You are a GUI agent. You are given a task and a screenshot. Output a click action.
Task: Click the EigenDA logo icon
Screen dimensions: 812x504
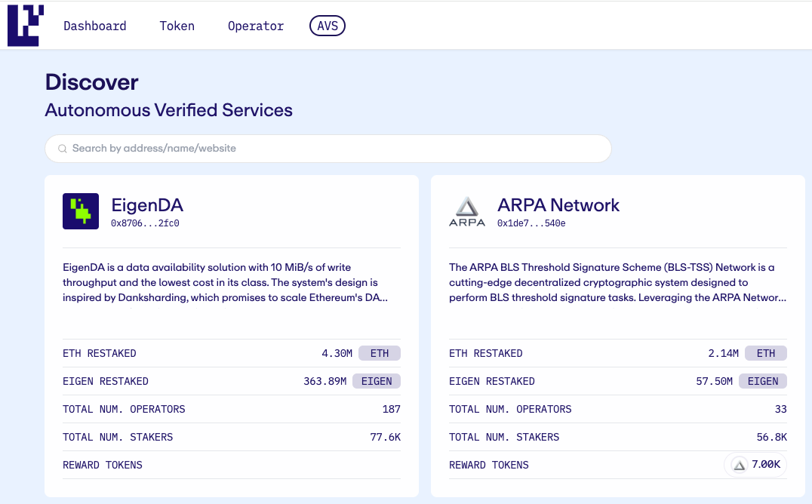point(81,211)
